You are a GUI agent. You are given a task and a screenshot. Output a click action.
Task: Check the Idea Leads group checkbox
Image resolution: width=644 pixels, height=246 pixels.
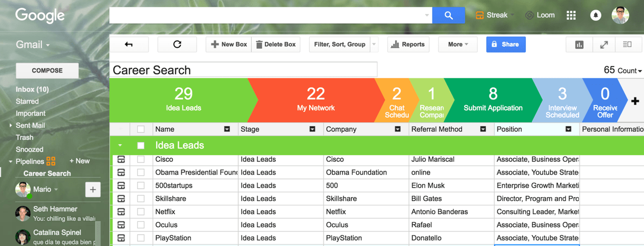[x=141, y=145]
